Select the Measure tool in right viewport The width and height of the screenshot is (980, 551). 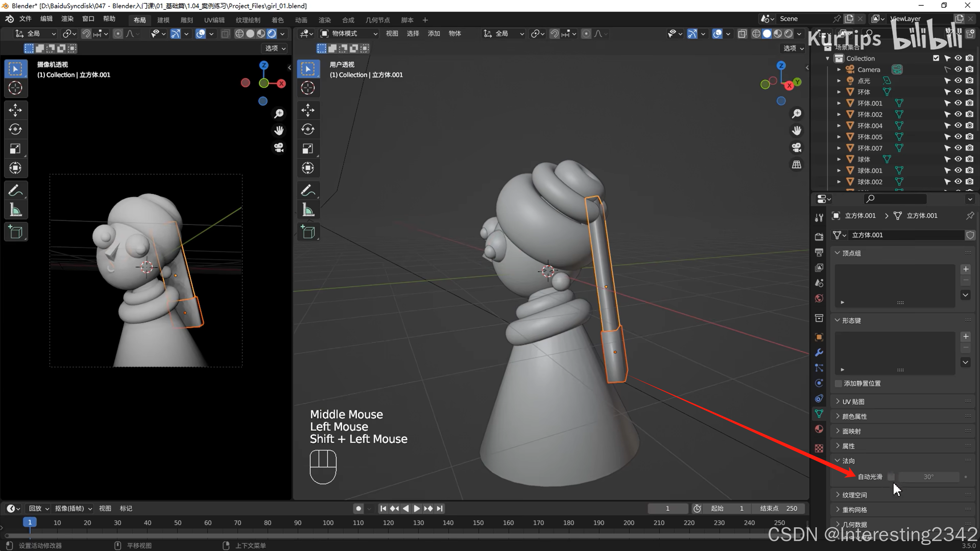(308, 210)
